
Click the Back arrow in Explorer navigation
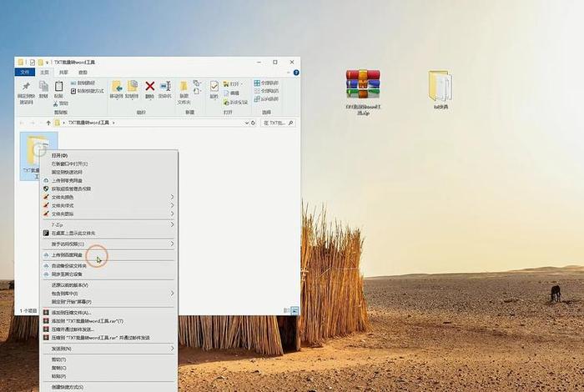click(22, 123)
